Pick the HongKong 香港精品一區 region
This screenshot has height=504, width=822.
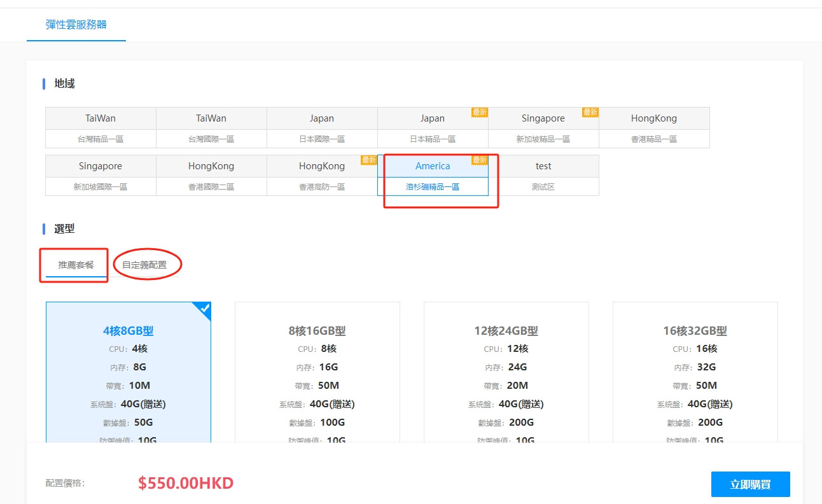[654, 128]
